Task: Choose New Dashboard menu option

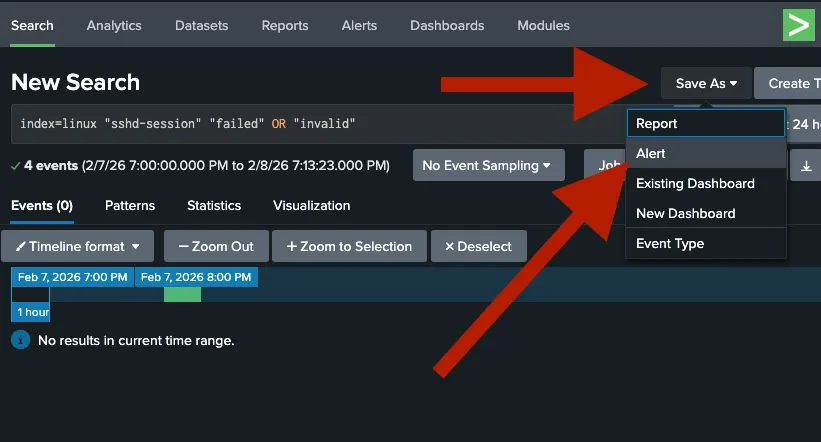Action: click(705, 213)
